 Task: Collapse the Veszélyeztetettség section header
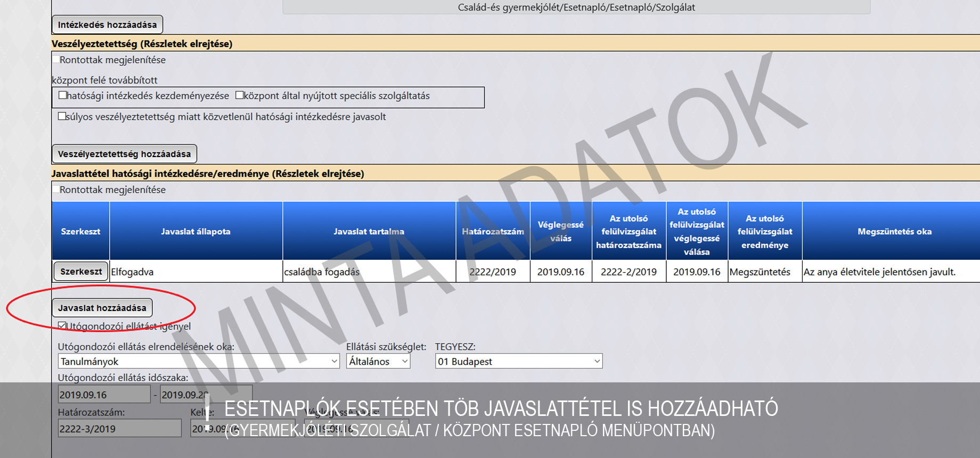click(142, 44)
